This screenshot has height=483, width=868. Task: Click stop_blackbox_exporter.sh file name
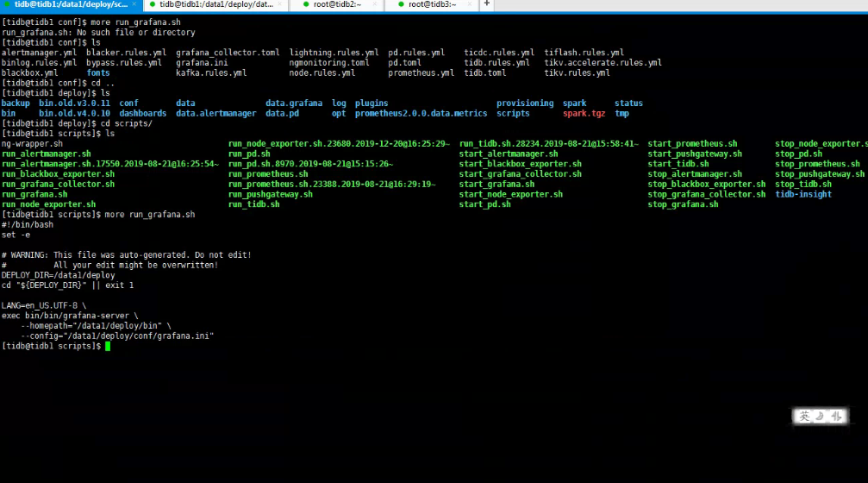click(x=706, y=184)
